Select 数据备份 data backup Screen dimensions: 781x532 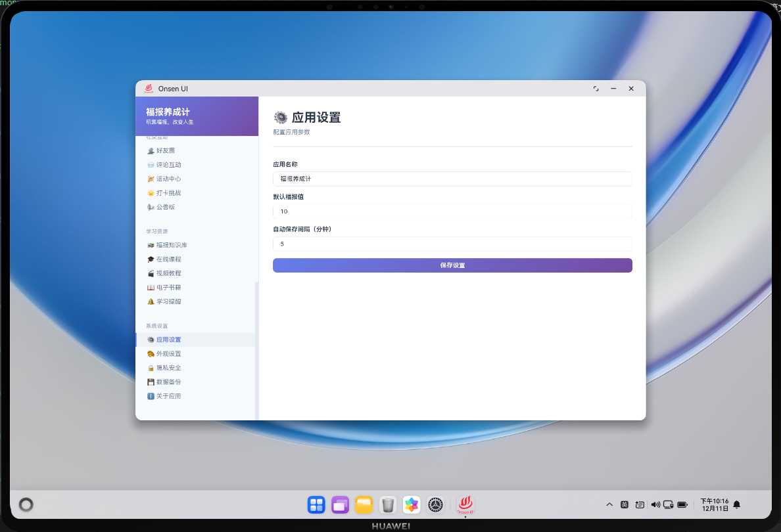click(168, 382)
